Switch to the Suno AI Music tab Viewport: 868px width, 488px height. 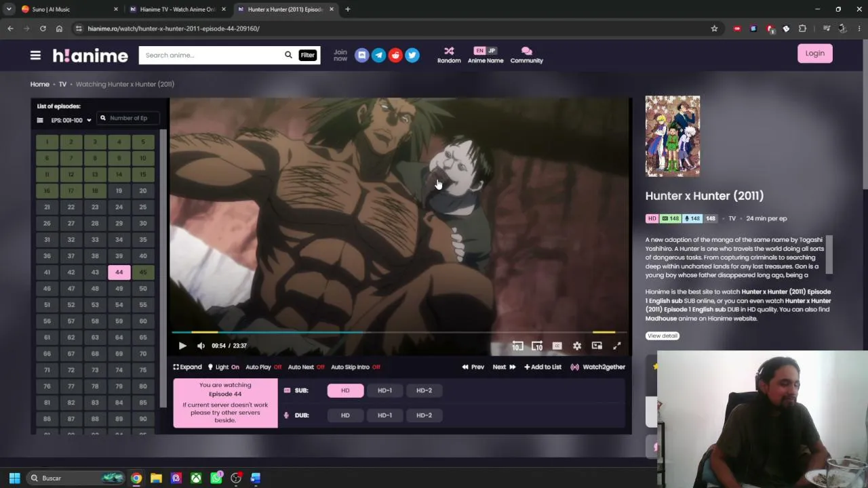tap(69, 9)
